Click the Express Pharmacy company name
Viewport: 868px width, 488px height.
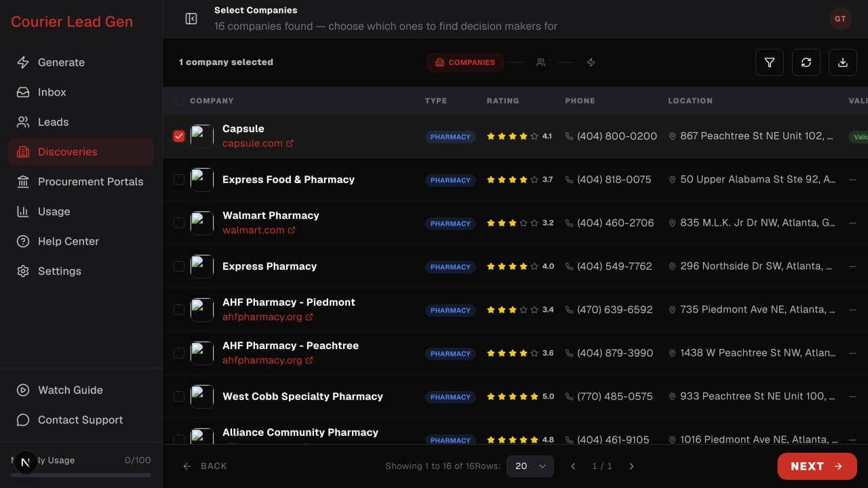point(270,266)
